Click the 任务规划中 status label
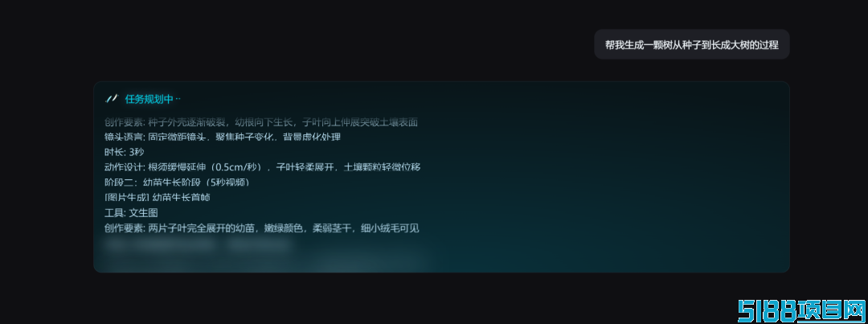The image size is (868, 324). pos(149,100)
